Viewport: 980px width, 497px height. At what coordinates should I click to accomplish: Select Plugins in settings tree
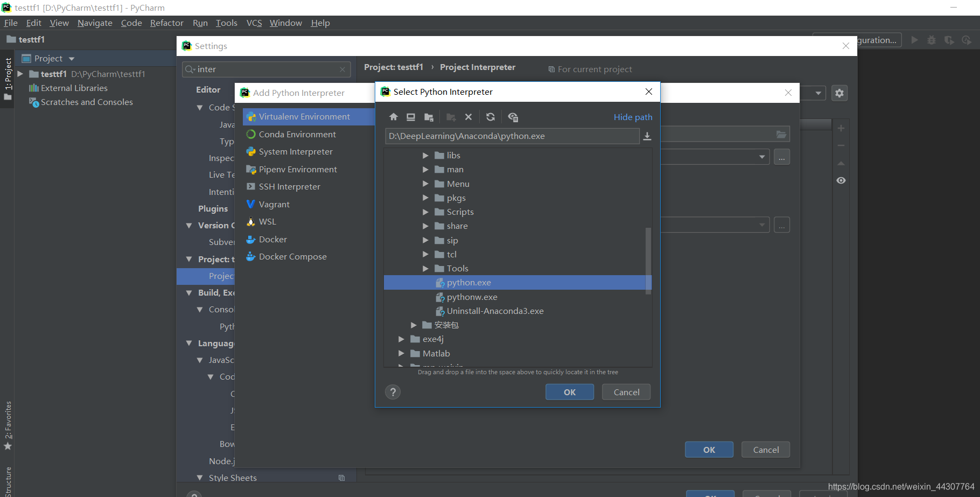[x=213, y=208]
